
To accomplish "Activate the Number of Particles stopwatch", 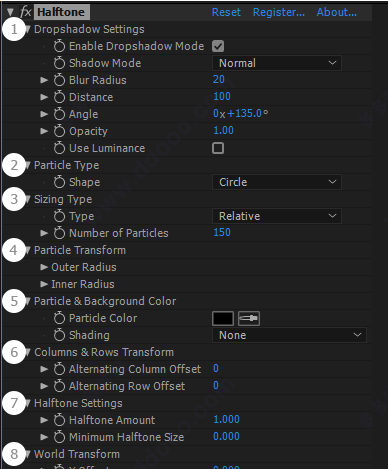I will (x=59, y=233).
